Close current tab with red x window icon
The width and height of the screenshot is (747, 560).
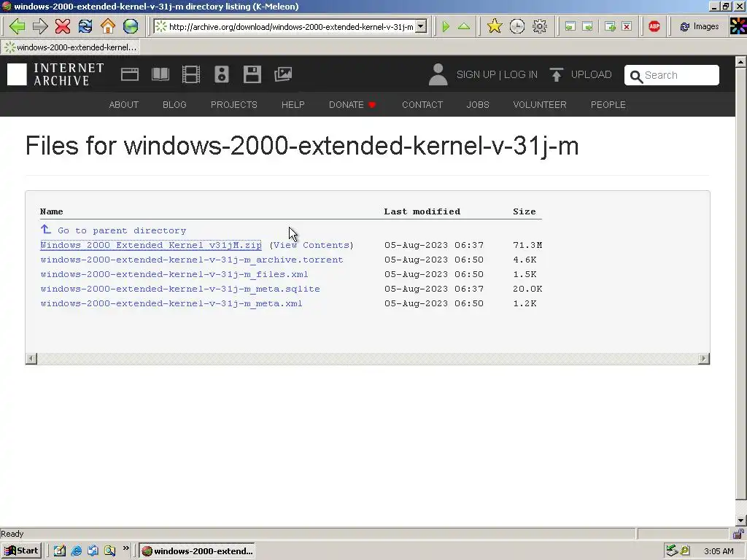click(627, 27)
